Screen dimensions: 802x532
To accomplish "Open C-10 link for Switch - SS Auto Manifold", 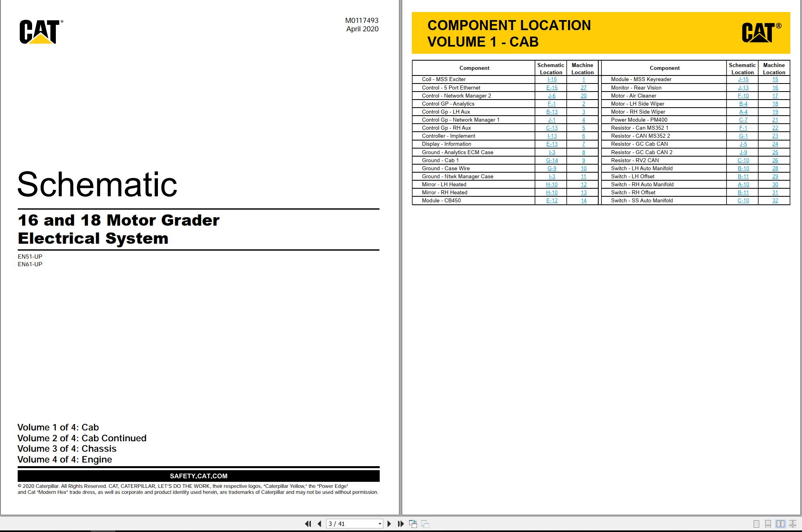I will 743,200.
